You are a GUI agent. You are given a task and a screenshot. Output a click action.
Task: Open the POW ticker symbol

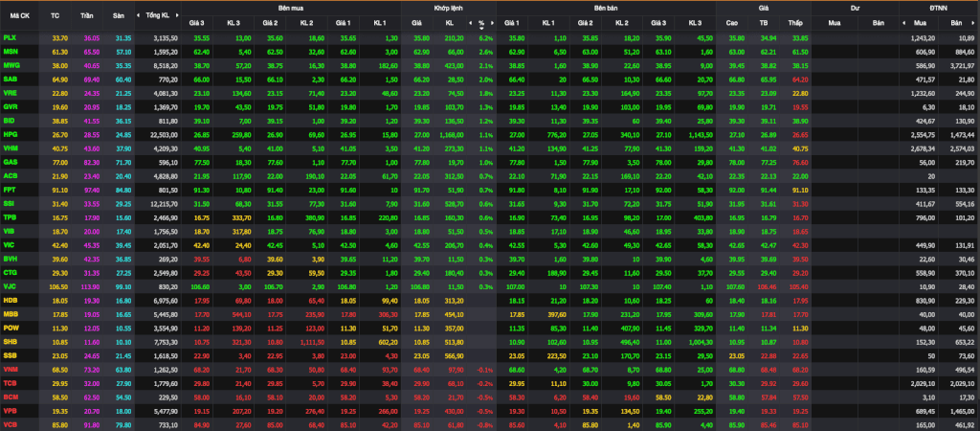point(11,326)
